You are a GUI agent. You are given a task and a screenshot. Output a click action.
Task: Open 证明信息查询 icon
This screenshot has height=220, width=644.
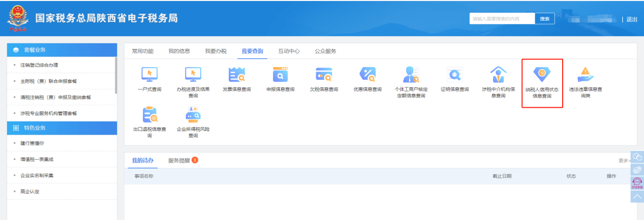click(455, 75)
